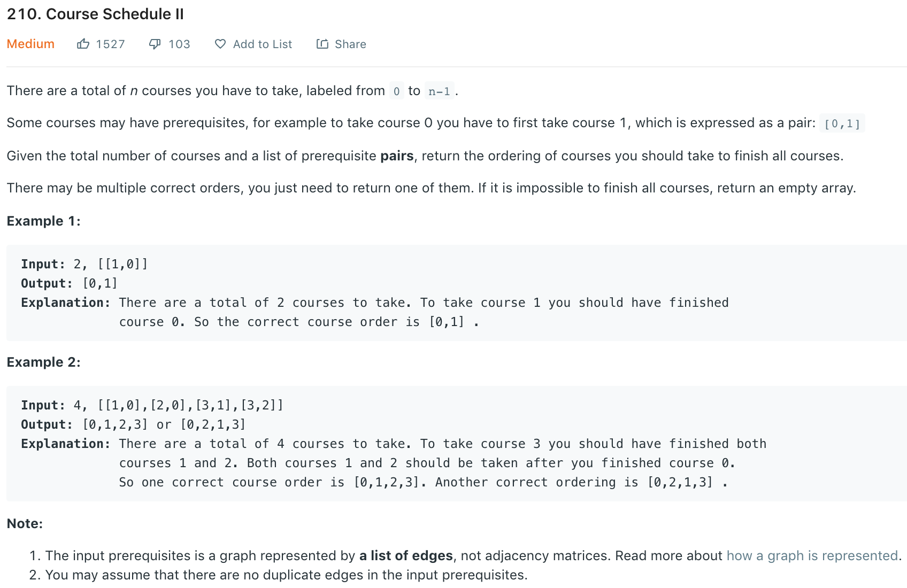Click the Example 2 heading
The image size is (907, 588).
[44, 362]
